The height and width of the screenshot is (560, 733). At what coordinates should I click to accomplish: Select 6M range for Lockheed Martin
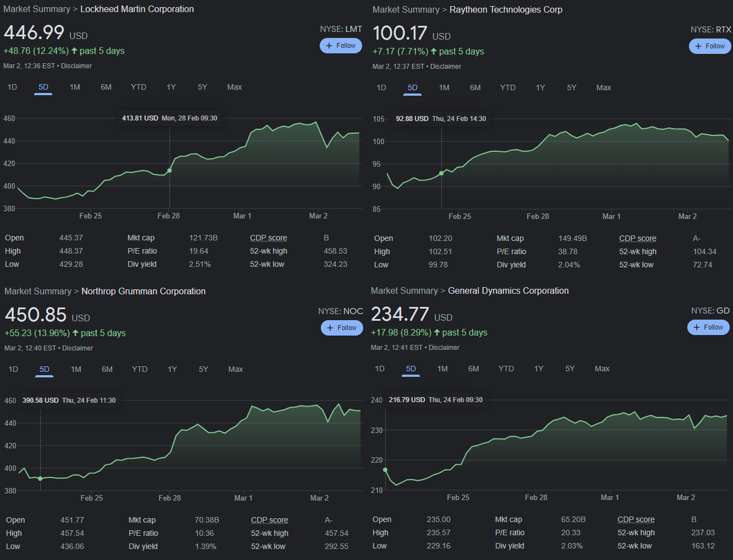(x=106, y=87)
